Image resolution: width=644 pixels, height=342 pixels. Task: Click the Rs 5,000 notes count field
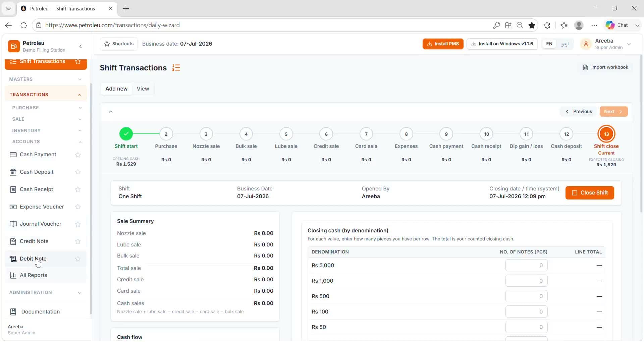click(526, 266)
